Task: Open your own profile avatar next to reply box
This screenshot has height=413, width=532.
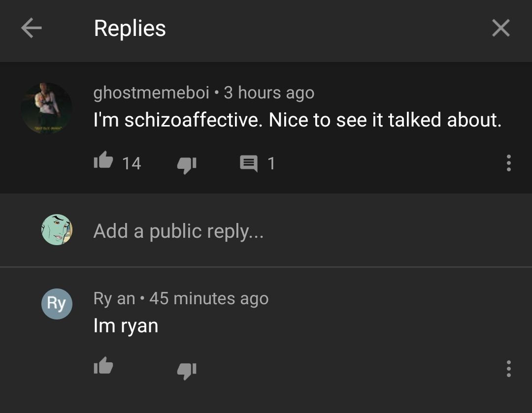Action: point(57,230)
